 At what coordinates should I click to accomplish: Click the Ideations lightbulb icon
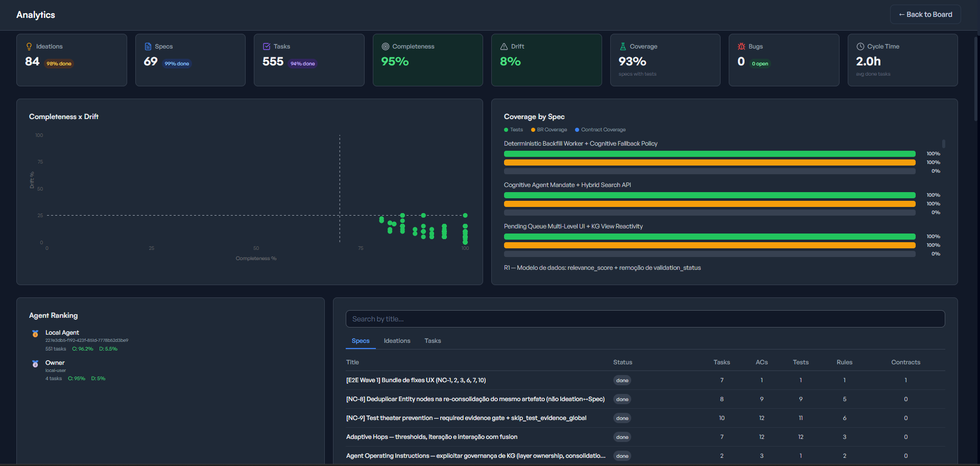click(x=29, y=46)
